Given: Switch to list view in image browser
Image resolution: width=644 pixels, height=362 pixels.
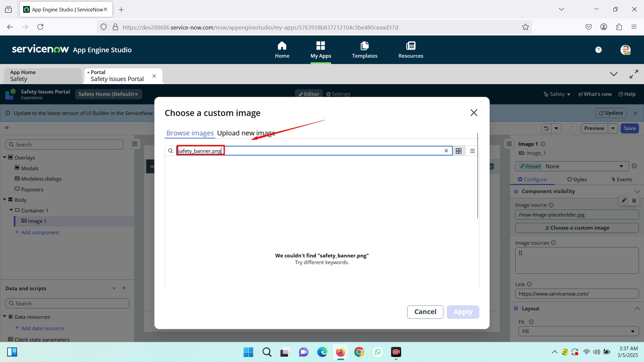Looking at the screenshot, I should coord(472,151).
